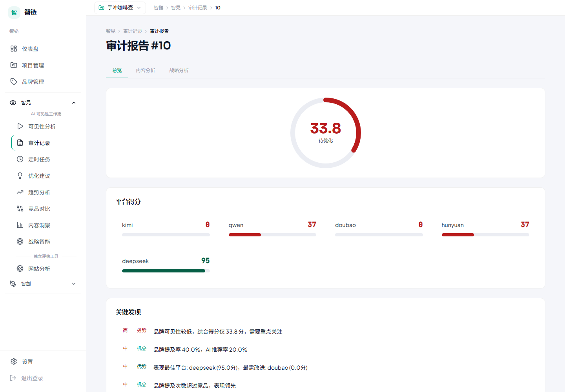Click the 关键发现 section heading
The height and width of the screenshot is (392, 565).
[128, 312]
